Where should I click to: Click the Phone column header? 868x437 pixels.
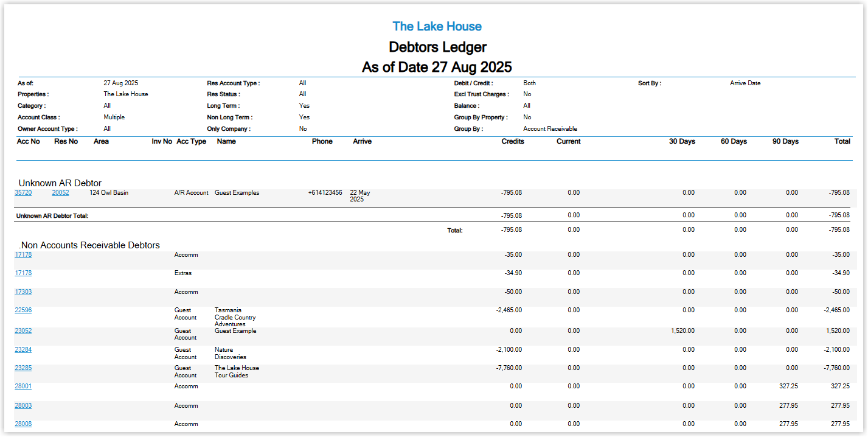pos(322,141)
